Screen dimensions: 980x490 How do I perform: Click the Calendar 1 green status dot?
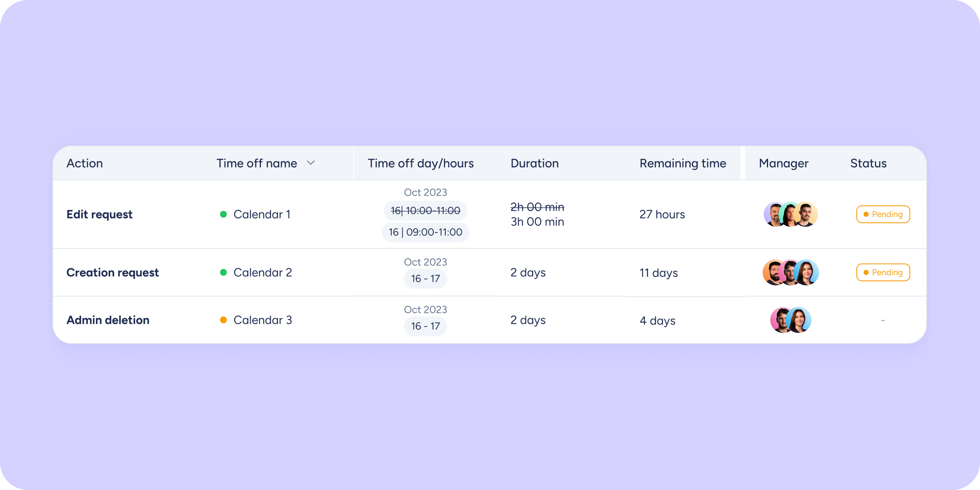click(223, 214)
